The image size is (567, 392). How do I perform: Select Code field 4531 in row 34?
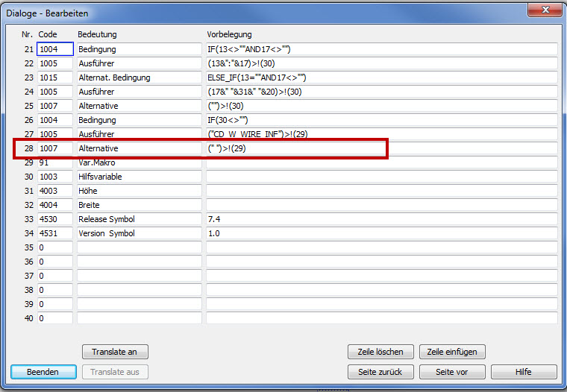(55, 233)
